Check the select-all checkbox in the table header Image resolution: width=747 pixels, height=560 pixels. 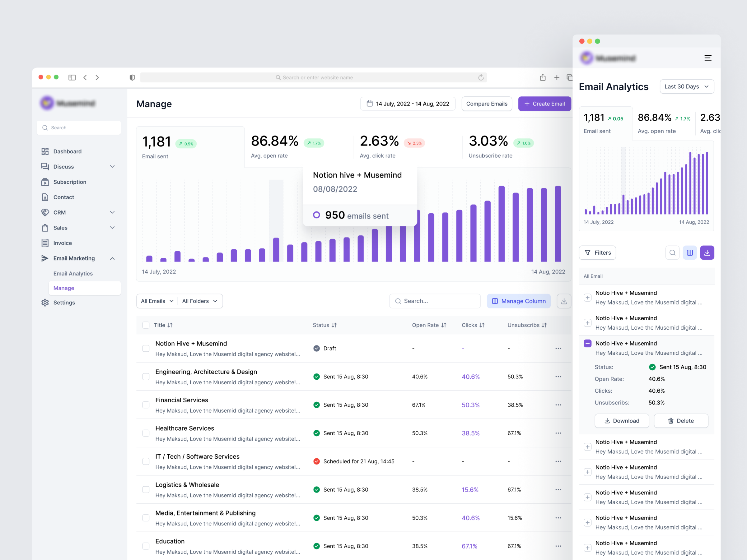[146, 325]
